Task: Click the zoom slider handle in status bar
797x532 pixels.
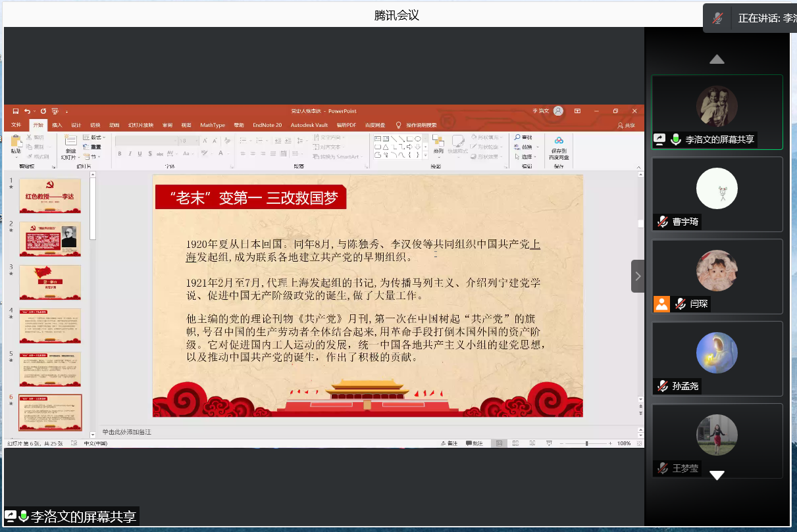Action: pyautogui.click(x=586, y=444)
